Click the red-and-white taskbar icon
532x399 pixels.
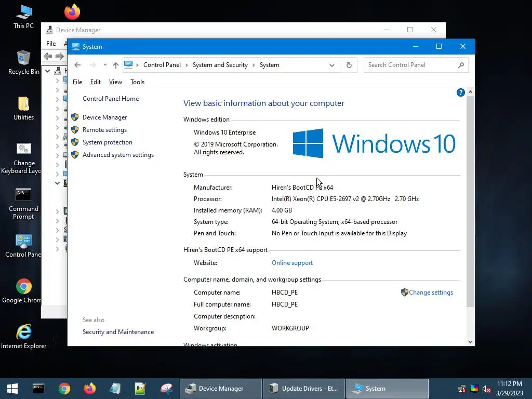pos(166,389)
